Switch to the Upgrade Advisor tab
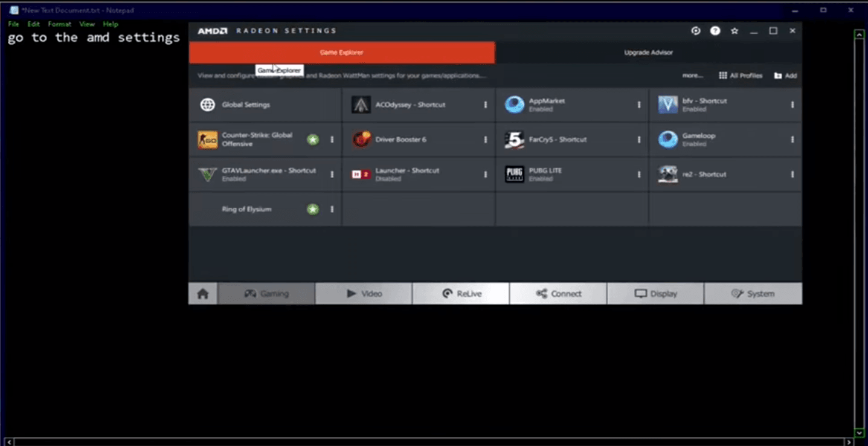Image resolution: width=868 pixels, height=446 pixels. 648,53
